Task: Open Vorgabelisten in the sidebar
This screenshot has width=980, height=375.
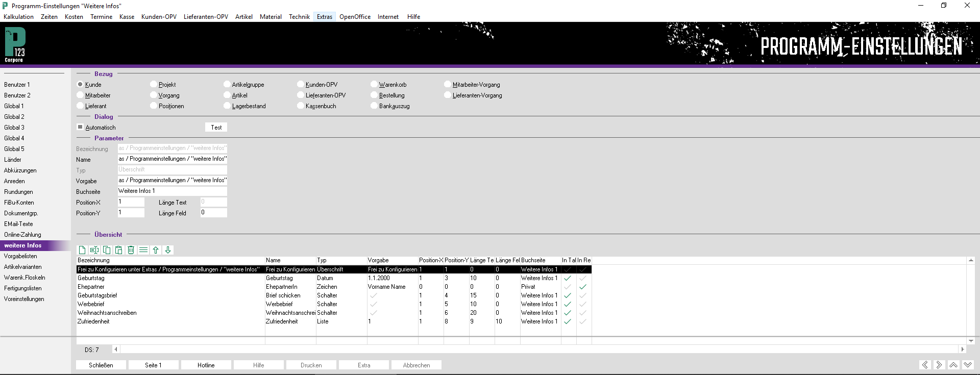Action: (x=20, y=256)
